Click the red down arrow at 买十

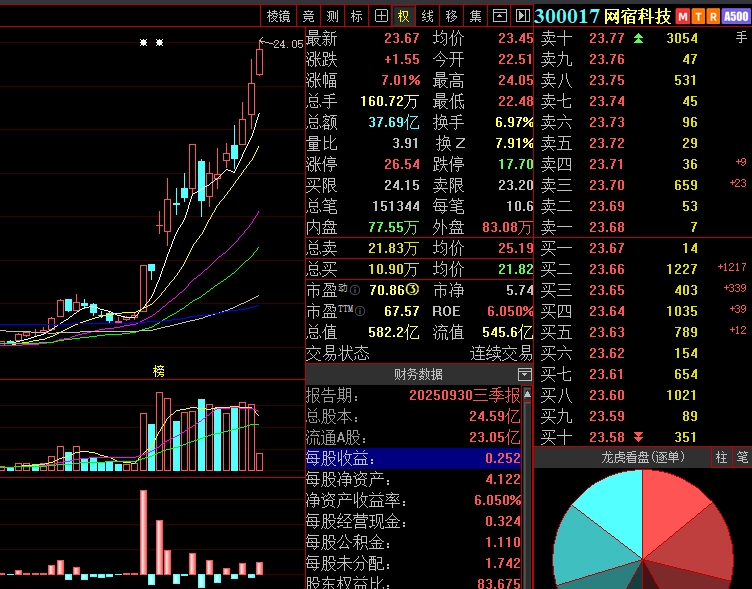(638, 437)
